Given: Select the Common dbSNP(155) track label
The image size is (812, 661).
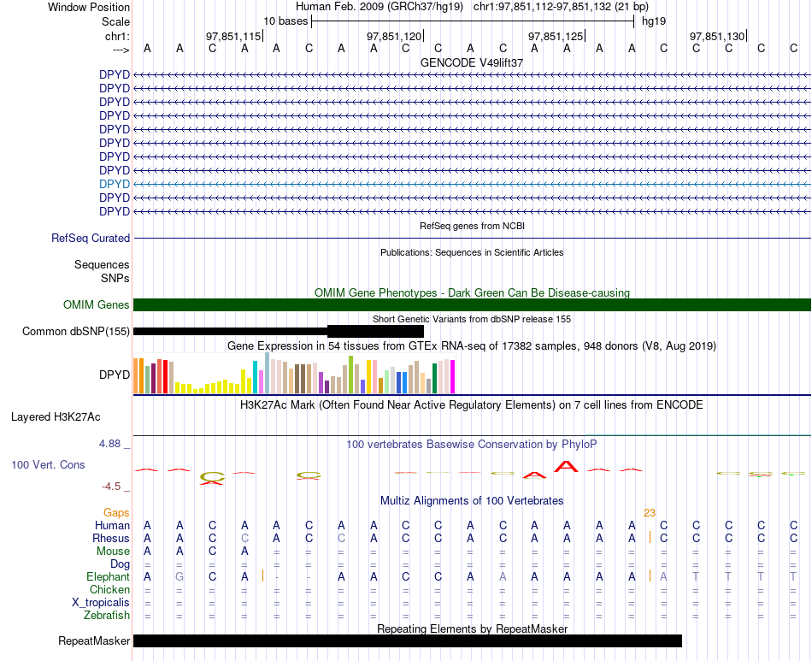Looking at the screenshot, I should tap(76, 332).
